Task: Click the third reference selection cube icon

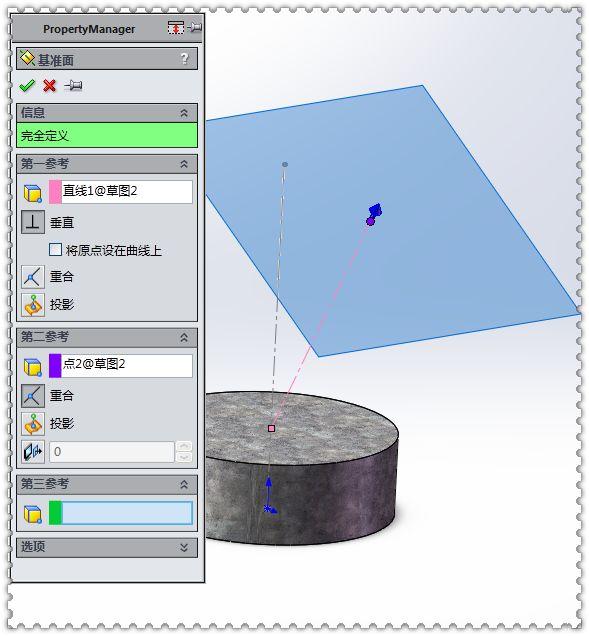Action: 32,514
